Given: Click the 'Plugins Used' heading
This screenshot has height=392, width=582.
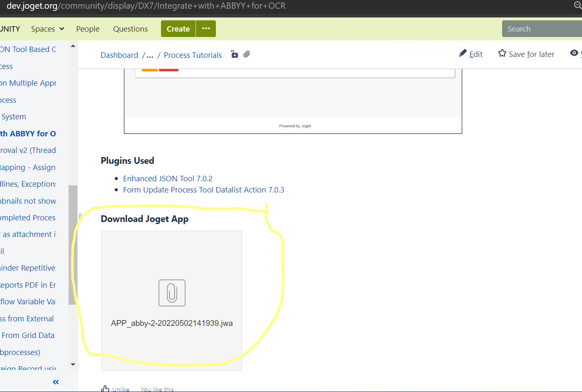Looking at the screenshot, I should pyautogui.click(x=127, y=161).
